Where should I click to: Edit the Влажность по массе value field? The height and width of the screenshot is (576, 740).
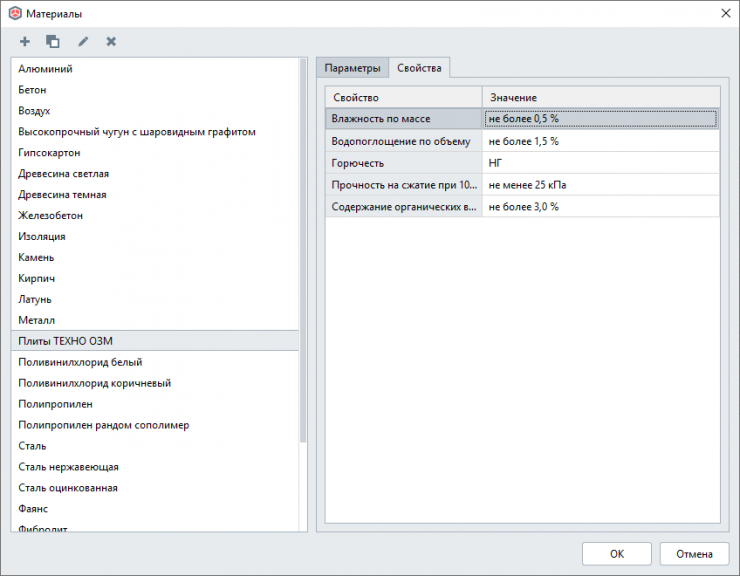click(x=600, y=118)
